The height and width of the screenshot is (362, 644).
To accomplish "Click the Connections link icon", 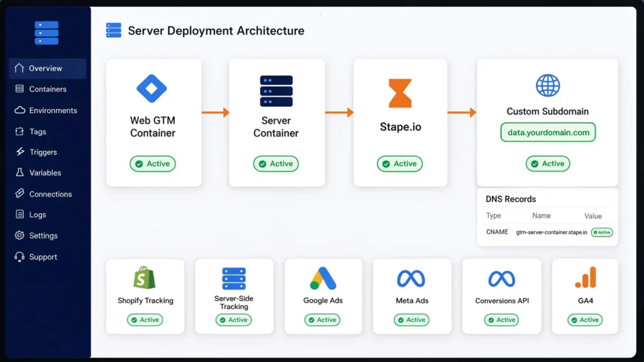I will click(x=19, y=194).
